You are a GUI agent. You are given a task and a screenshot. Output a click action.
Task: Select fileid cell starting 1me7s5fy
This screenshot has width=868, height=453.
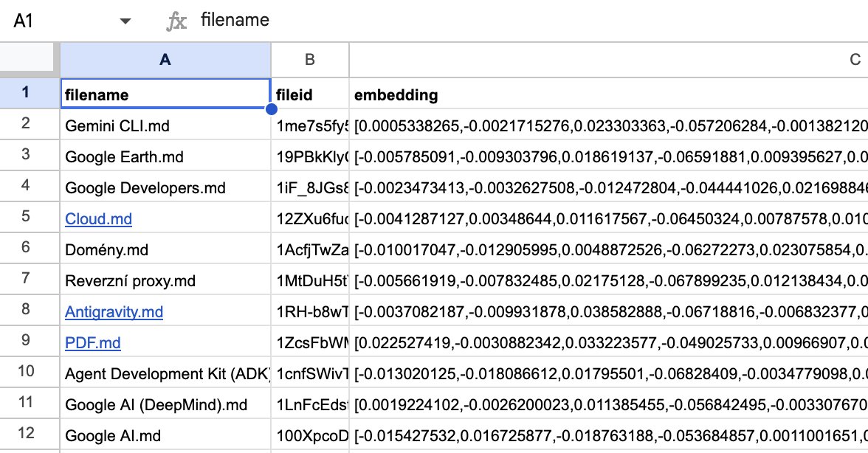click(x=310, y=125)
